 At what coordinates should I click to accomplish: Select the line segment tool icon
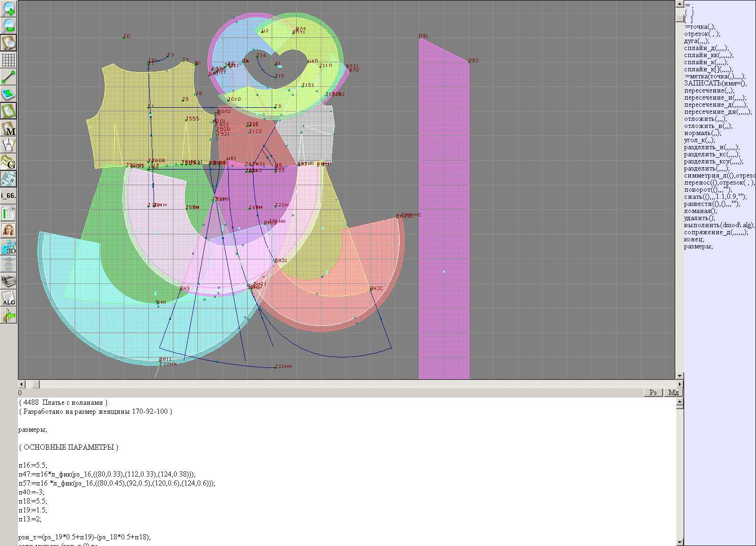[9, 77]
